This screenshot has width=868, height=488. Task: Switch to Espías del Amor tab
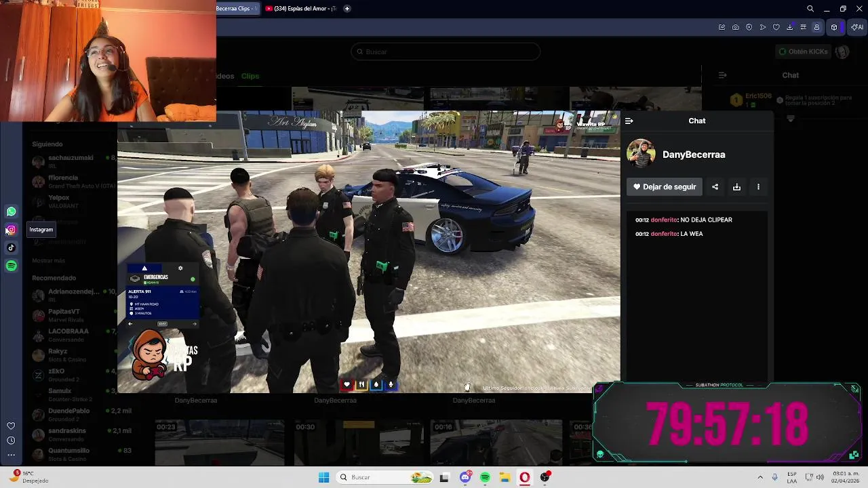coord(300,9)
